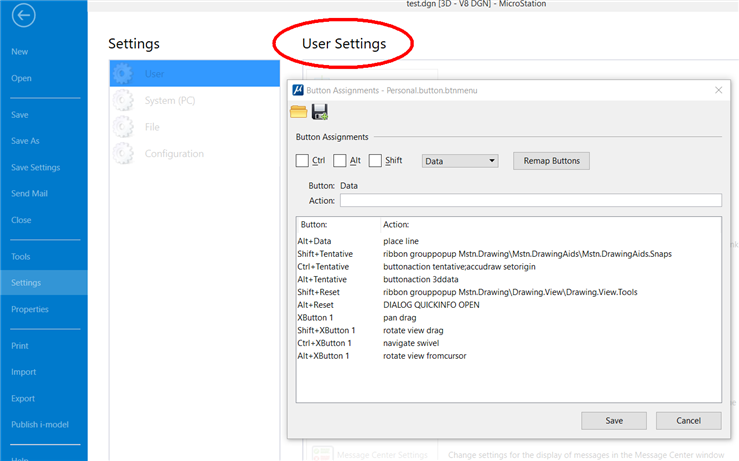This screenshot has height=461, width=739.
Task: Click Save Settings menu item
Action: (x=35, y=167)
